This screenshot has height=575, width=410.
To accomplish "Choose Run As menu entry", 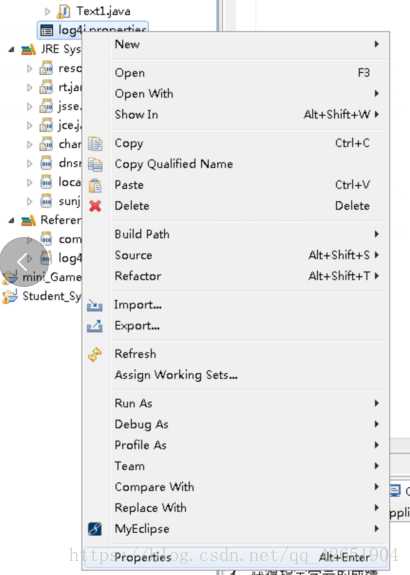I will (x=235, y=403).
